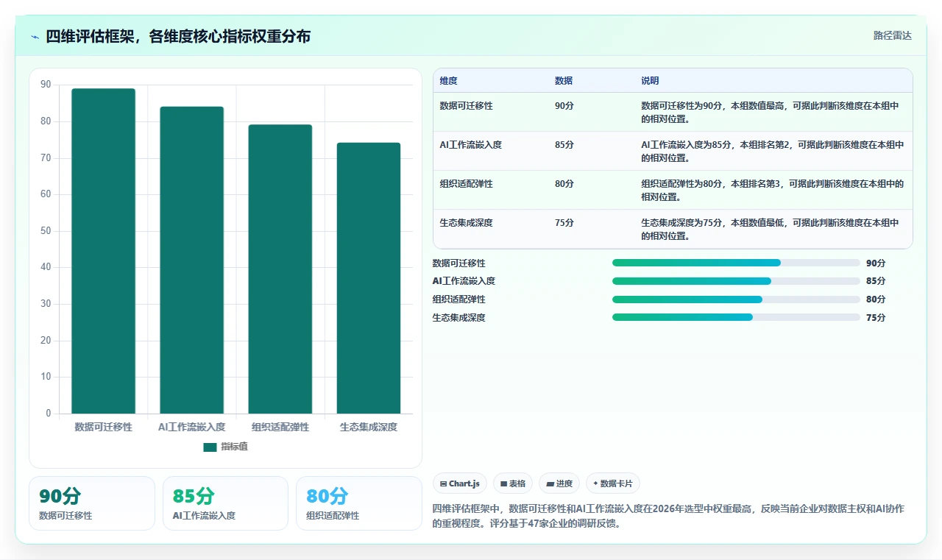Click the 75分 value beside progress bar
The width and height of the screenshot is (942, 560).
point(876,318)
